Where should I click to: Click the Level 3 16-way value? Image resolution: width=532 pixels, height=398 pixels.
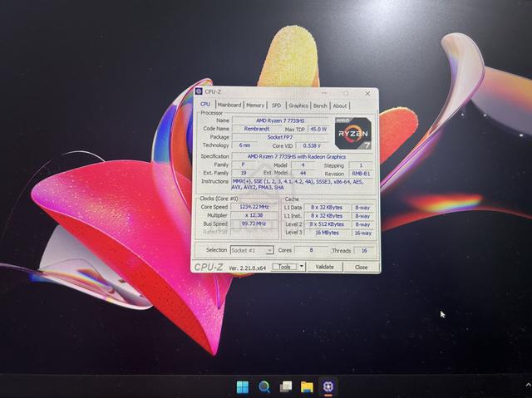point(362,233)
